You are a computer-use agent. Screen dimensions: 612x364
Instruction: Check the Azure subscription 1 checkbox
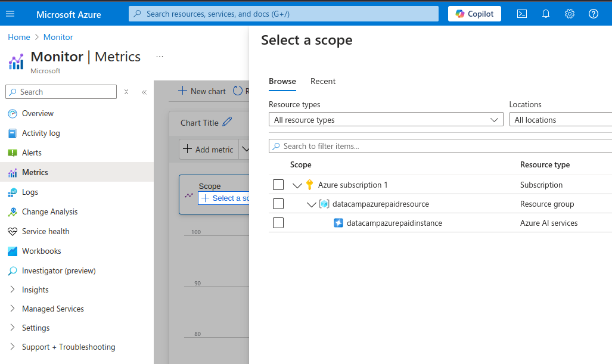tap(278, 185)
